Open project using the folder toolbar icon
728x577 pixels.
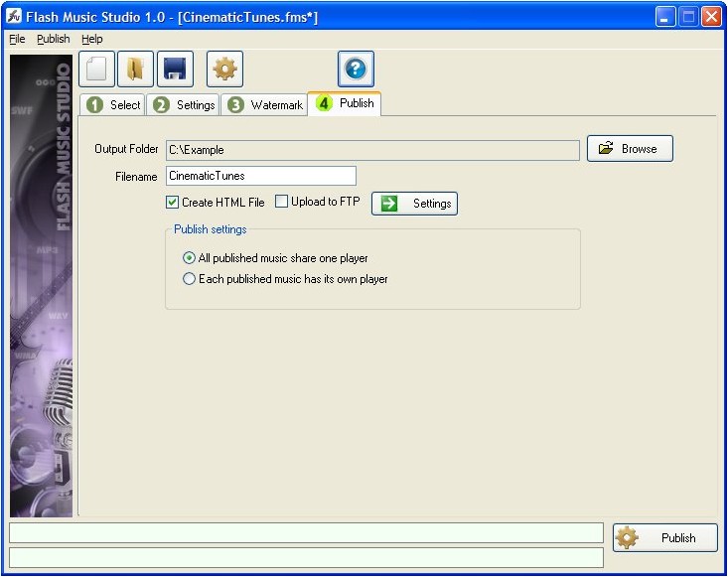pyautogui.click(x=136, y=70)
